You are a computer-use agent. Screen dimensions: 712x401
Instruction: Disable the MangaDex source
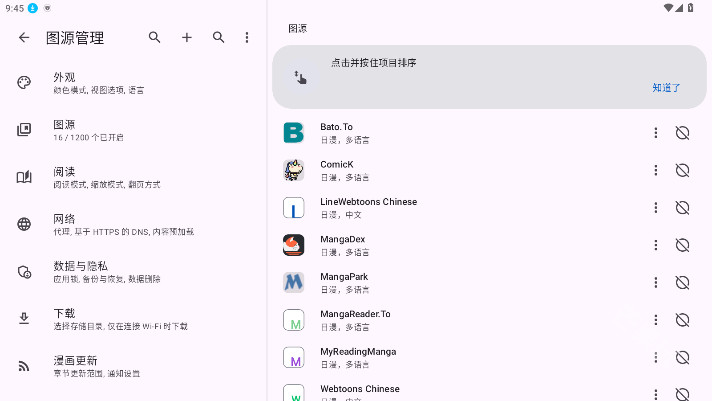pos(683,245)
